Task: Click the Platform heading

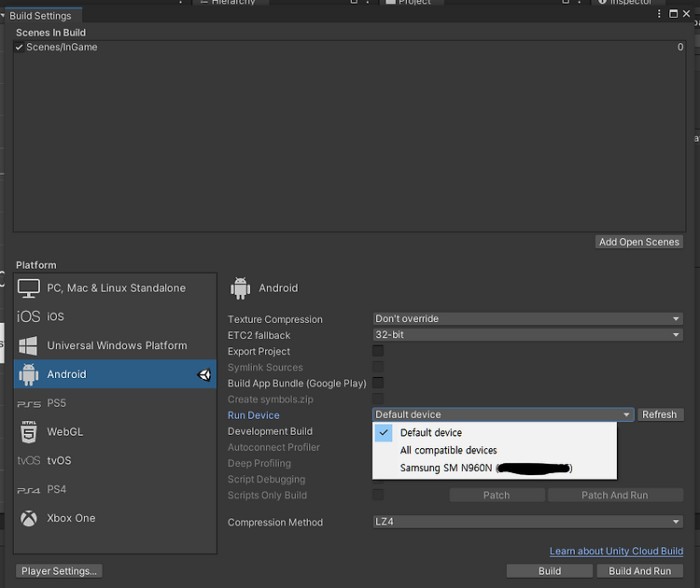Action: 36,265
